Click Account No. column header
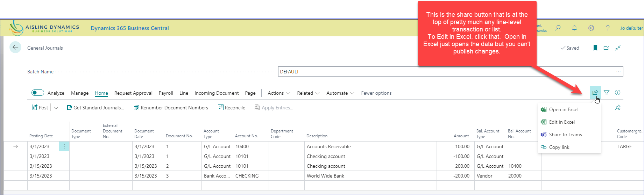The height and width of the screenshot is (195, 644). (x=247, y=136)
